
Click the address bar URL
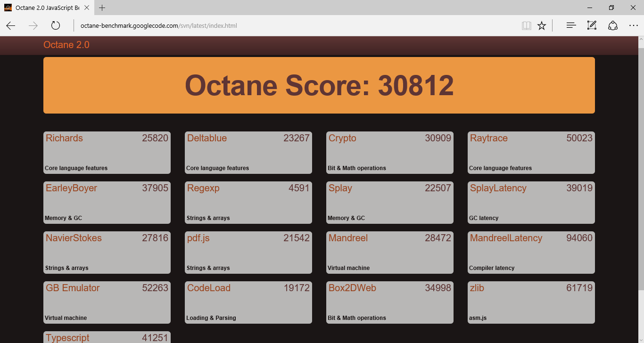[159, 25]
